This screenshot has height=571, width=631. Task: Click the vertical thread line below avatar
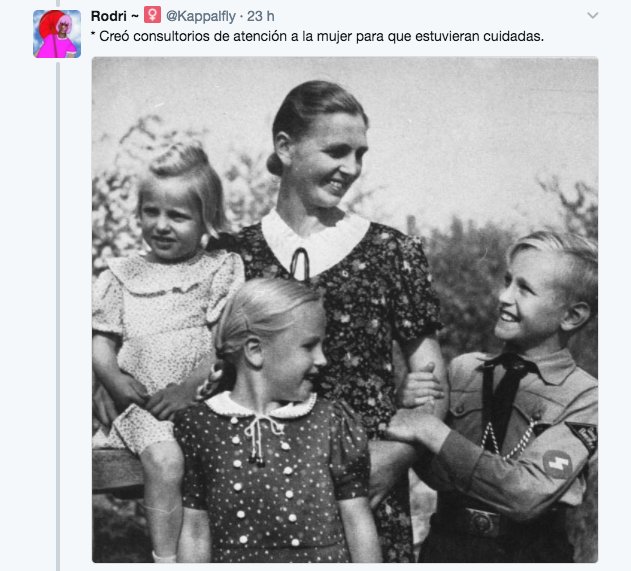[x=58, y=314]
